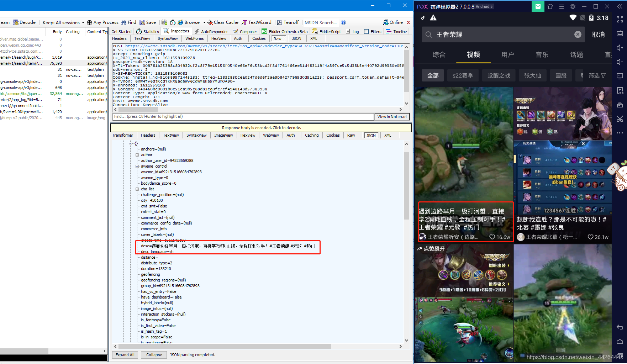
Task: Tap 取消 to cancel search
Action: click(x=598, y=35)
